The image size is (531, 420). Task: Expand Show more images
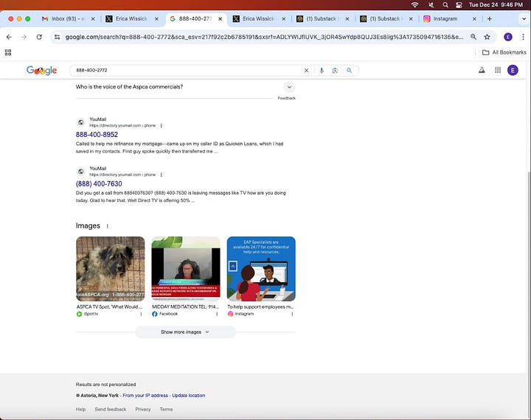[185, 332]
